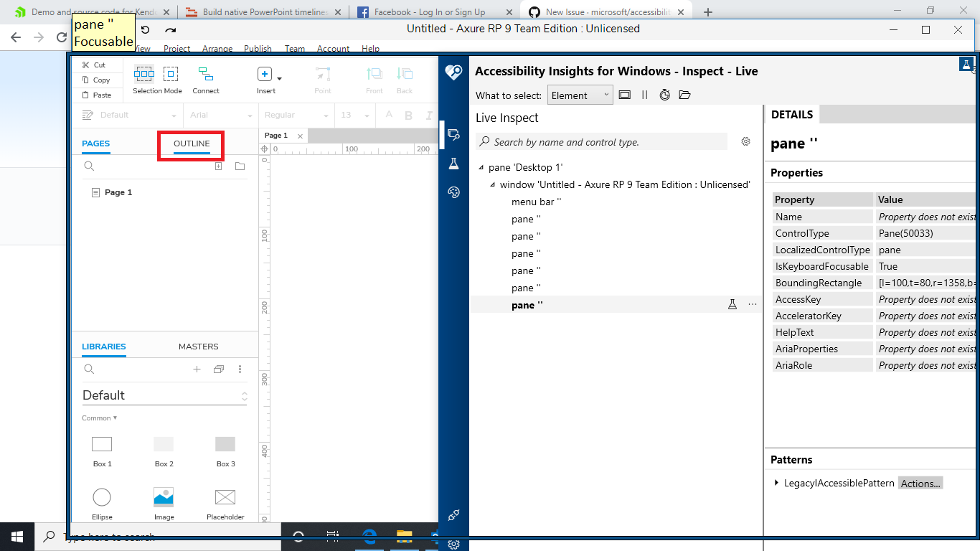This screenshot has width=980, height=551.
Task: Click the open folder icon in Accessibility Insights
Action: pos(684,95)
